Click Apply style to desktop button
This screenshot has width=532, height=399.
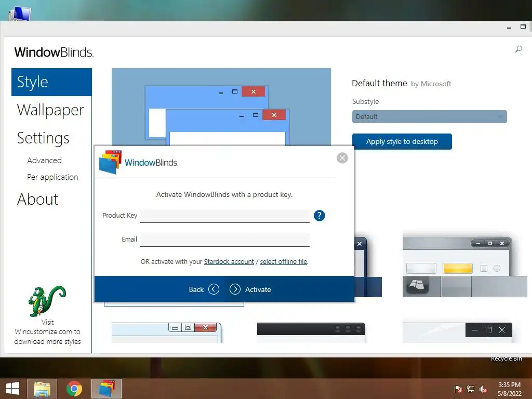tap(402, 141)
